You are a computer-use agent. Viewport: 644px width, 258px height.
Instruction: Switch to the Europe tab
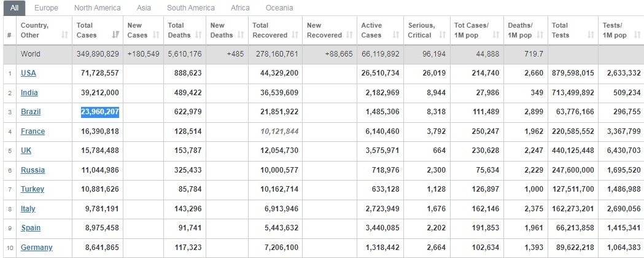click(46, 8)
